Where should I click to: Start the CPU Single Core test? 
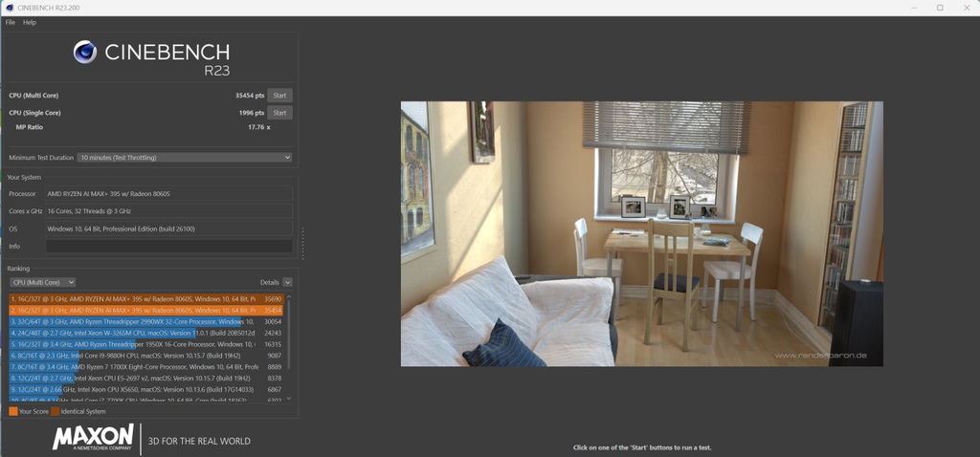[279, 113]
